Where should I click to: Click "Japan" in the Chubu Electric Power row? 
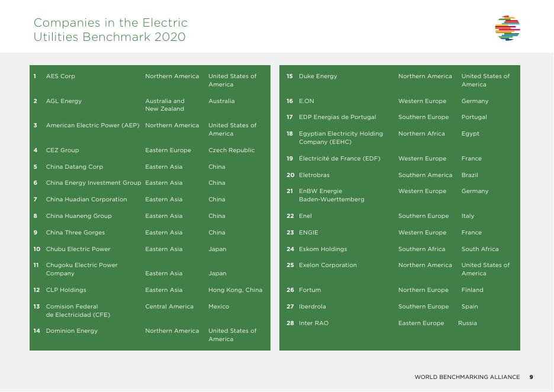[x=217, y=249]
